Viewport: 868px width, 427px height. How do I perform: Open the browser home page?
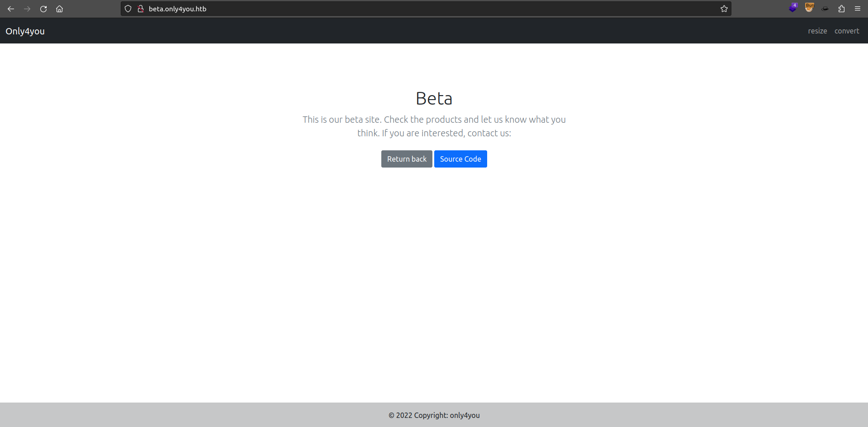coord(59,9)
